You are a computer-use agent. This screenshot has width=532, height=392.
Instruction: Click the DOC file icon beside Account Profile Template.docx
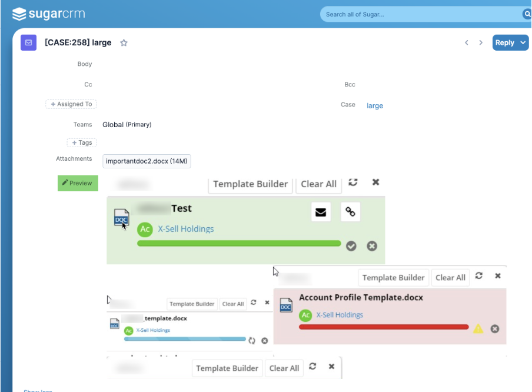286,305
